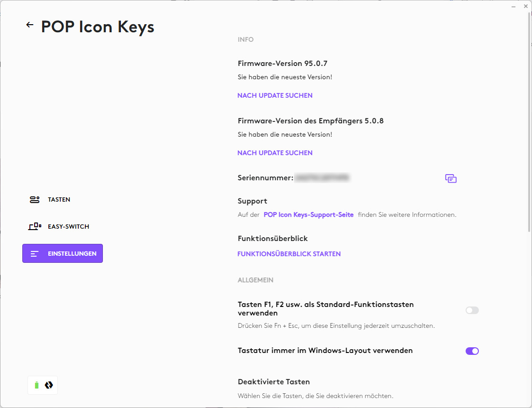Click the green battery status icon

pos(37,385)
